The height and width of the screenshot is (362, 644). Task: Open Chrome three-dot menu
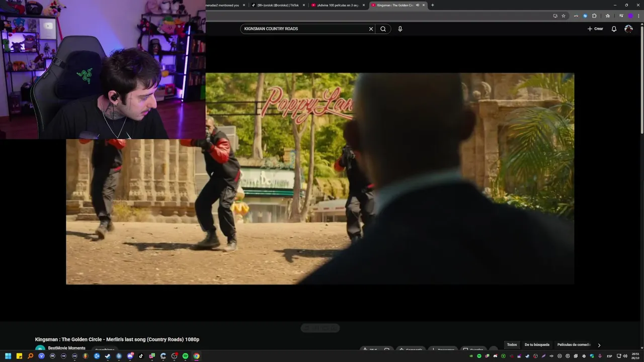click(x=638, y=16)
